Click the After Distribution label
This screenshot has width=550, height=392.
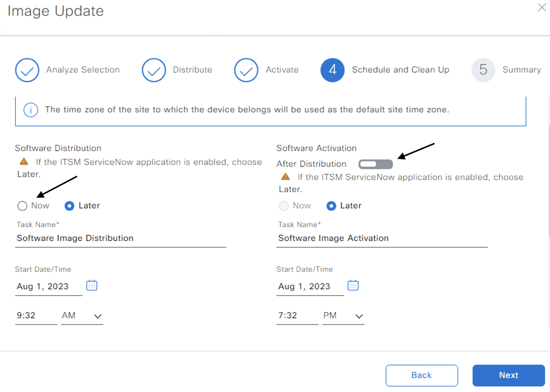311,164
